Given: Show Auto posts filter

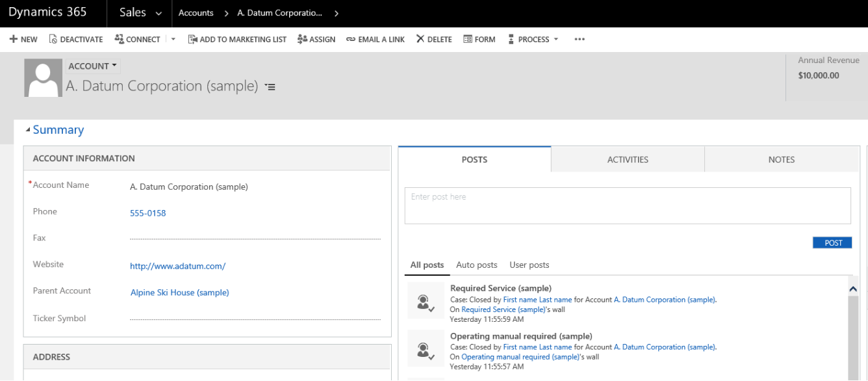Looking at the screenshot, I should click(477, 265).
